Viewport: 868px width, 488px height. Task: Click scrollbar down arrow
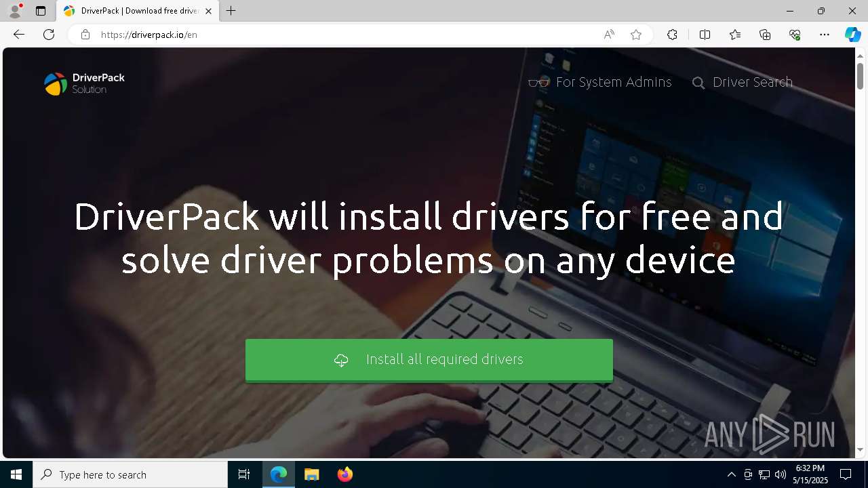tap(861, 450)
